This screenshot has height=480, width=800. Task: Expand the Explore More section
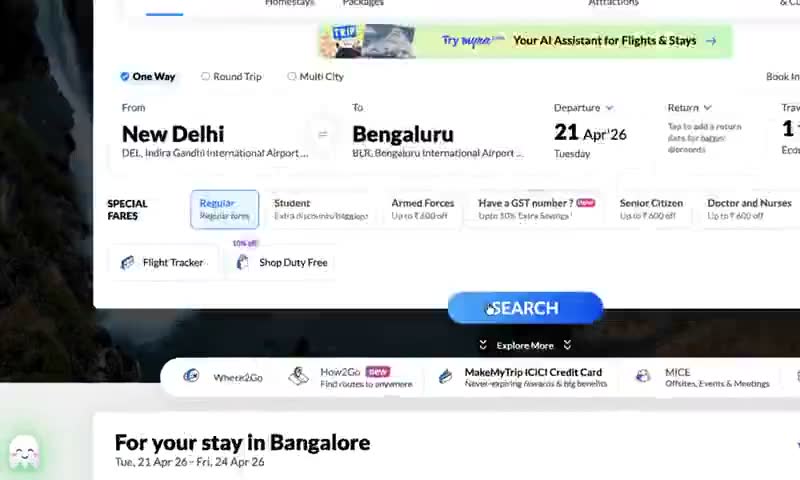point(525,345)
